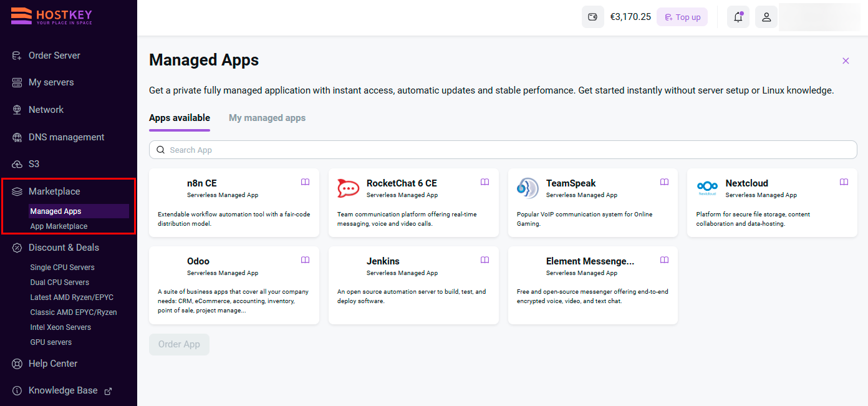Screen dimensions: 868x406
Task: Click the Help Center lifebuoy icon
Action: (17, 364)
